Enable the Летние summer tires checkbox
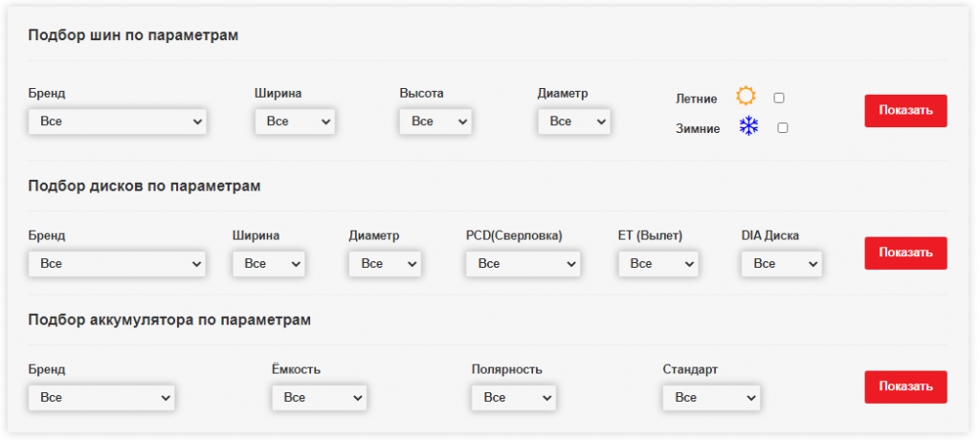Viewport: 980px width, 440px height. click(x=779, y=98)
